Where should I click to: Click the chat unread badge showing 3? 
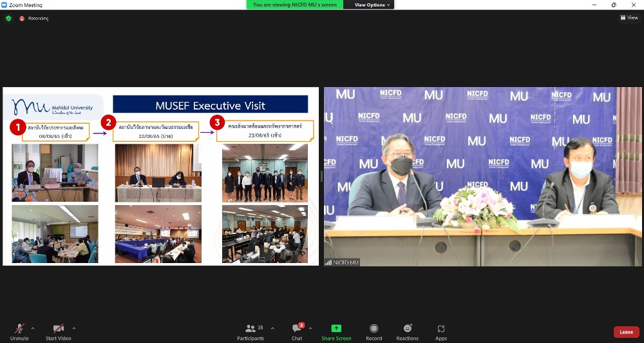click(x=301, y=326)
